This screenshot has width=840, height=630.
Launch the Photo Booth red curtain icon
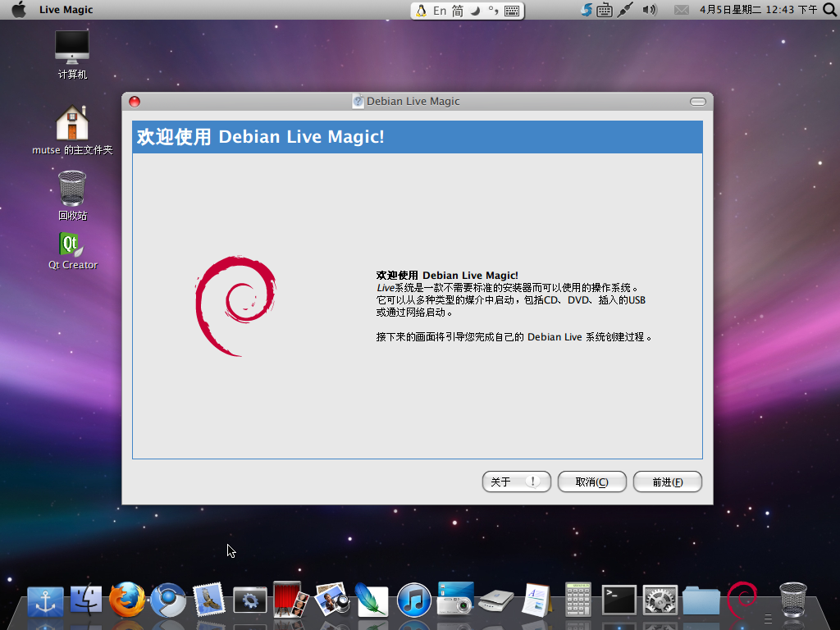coord(291,600)
